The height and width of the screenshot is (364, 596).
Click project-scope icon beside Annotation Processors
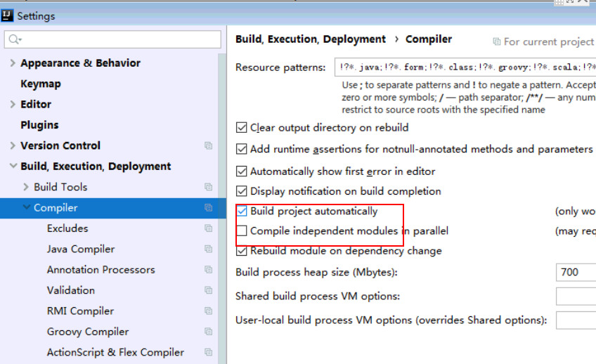tap(208, 270)
